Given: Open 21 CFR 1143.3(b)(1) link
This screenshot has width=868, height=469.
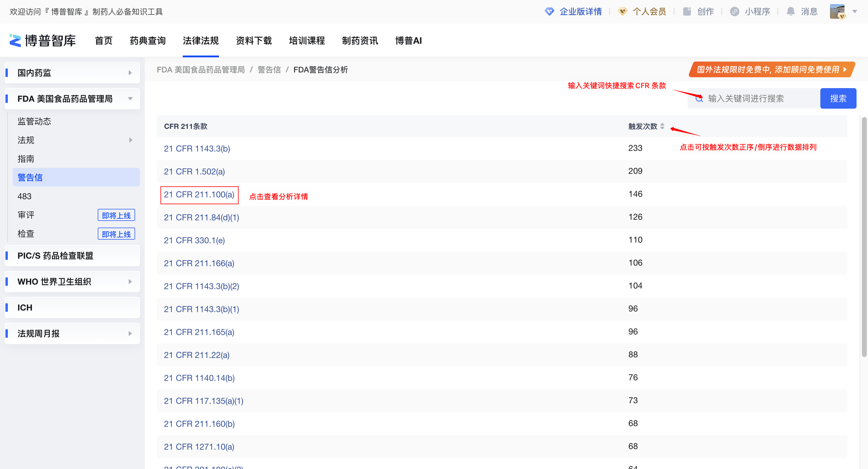Looking at the screenshot, I should click(x=201, y=309).
